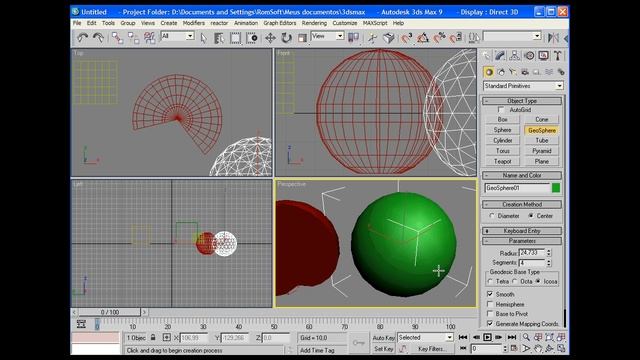
Task: Uncheck the Smooth checkbox
Action: coord(490,294)
